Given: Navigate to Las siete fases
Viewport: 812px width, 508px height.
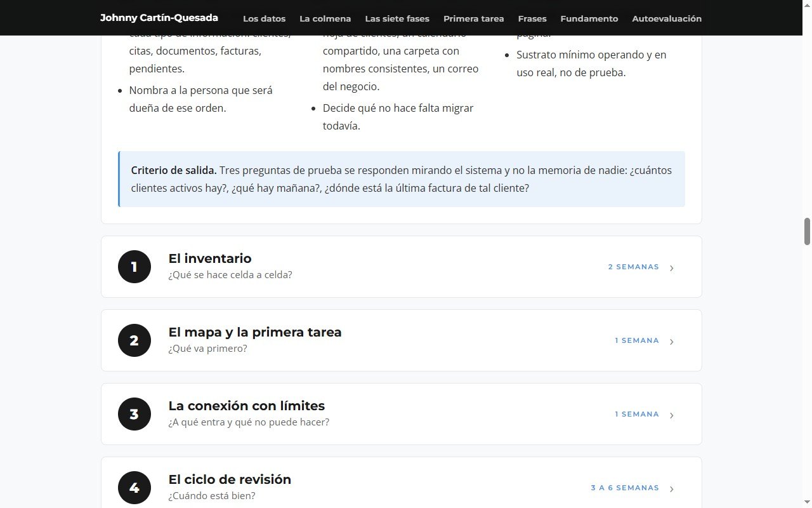Looking at the screenshot, I should (397, 18).
